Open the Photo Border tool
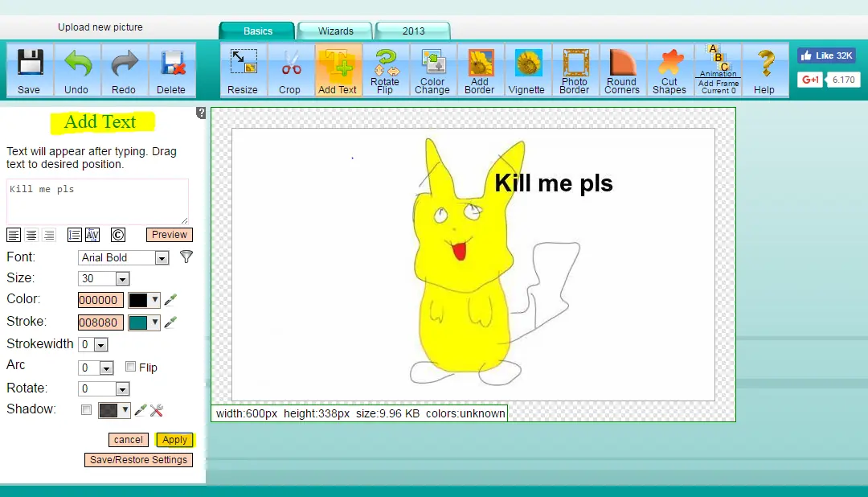 (x=575, y=70)
